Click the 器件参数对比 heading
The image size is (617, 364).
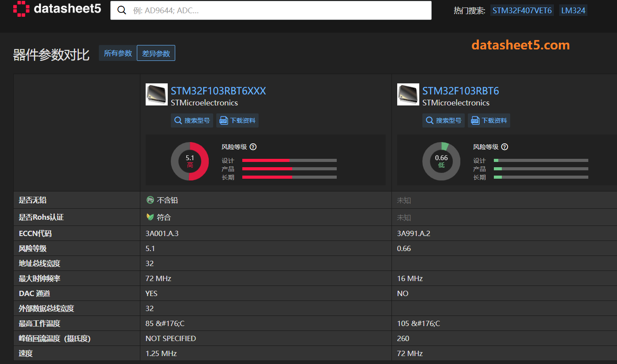[x=51, y=55]
